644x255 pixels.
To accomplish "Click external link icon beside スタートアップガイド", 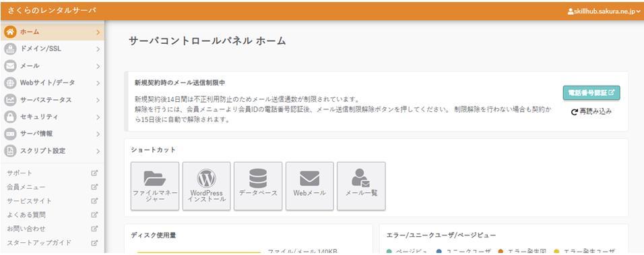I will pyautogui.click(x=94, y=243).
